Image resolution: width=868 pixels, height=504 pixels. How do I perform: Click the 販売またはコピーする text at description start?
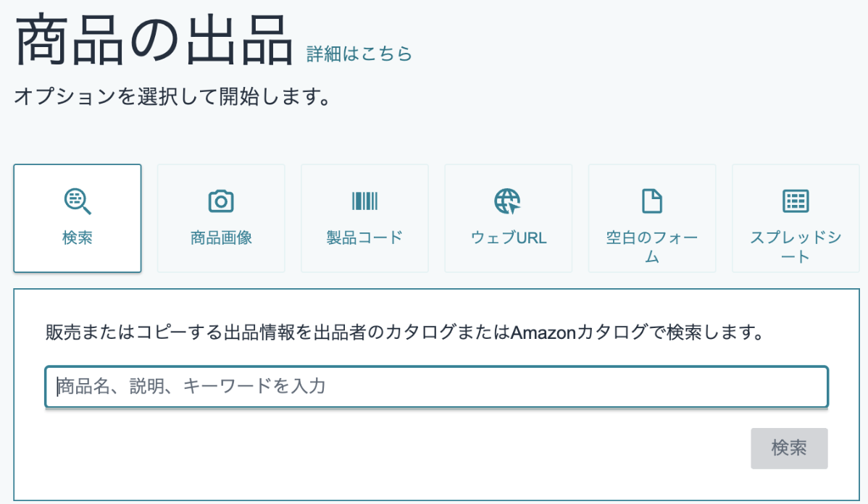[x=125, y=332]
